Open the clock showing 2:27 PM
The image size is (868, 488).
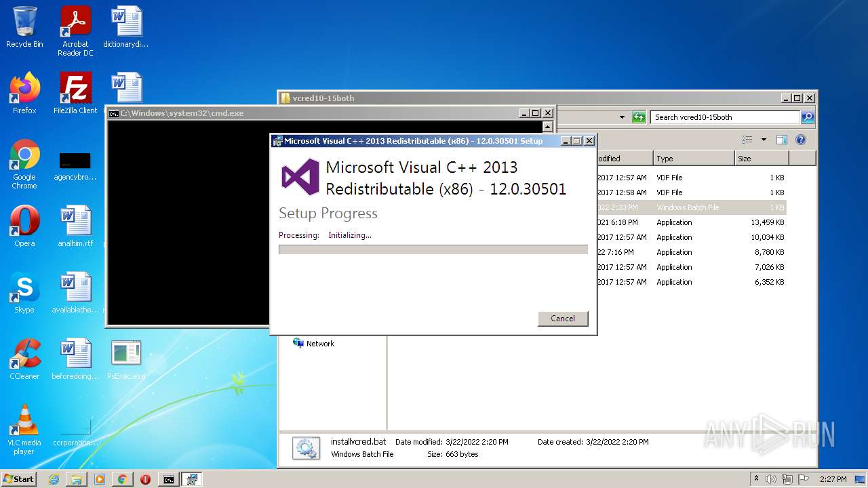coord(833,479)
